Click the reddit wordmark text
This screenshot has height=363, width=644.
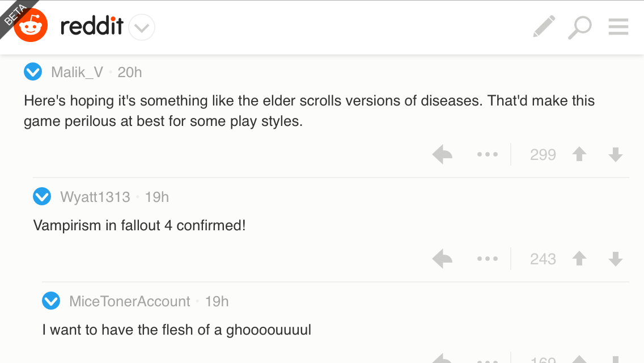click(x=92, y=26)
